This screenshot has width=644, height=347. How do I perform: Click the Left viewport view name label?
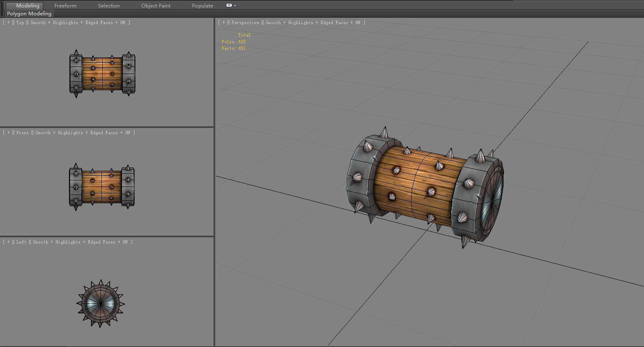21,242
